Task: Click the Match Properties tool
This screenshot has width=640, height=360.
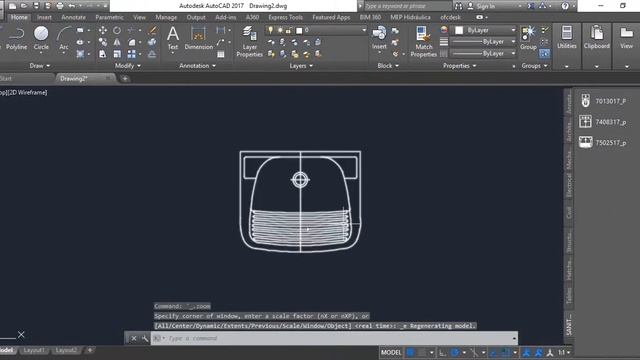Action: pos(423,42)
